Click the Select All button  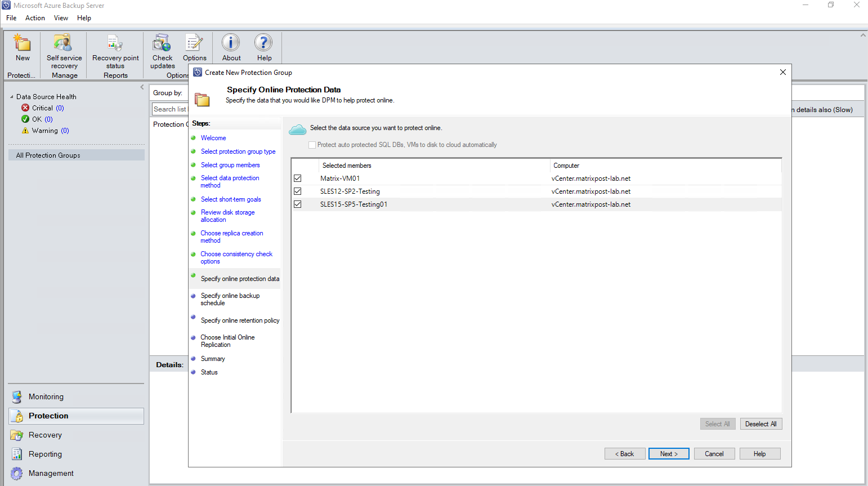coord(717,424)
